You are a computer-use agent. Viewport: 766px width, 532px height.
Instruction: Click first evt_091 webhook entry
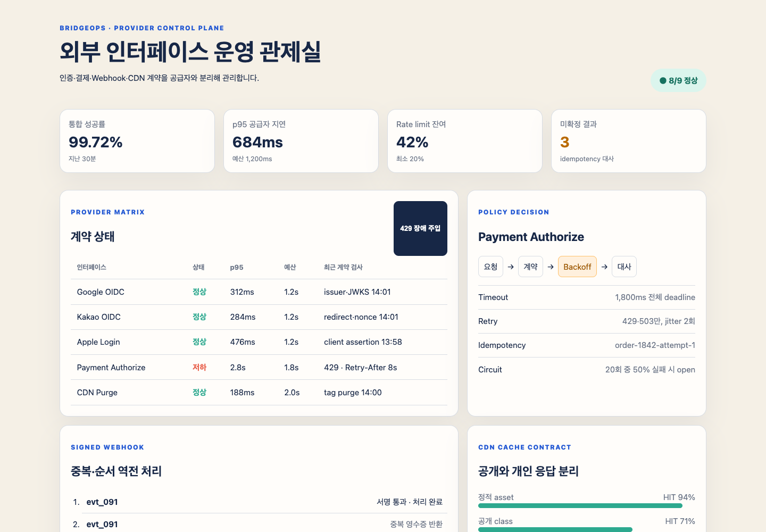[102, 502]
